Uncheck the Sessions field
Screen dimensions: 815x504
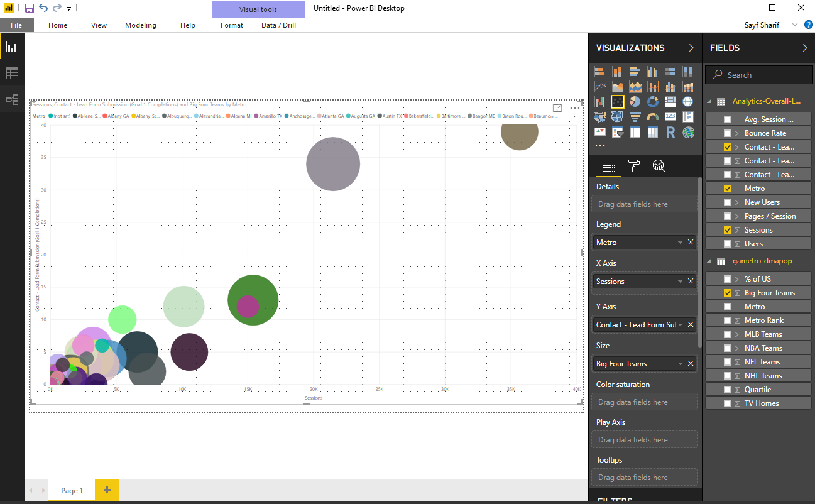[x=728, y=230]
